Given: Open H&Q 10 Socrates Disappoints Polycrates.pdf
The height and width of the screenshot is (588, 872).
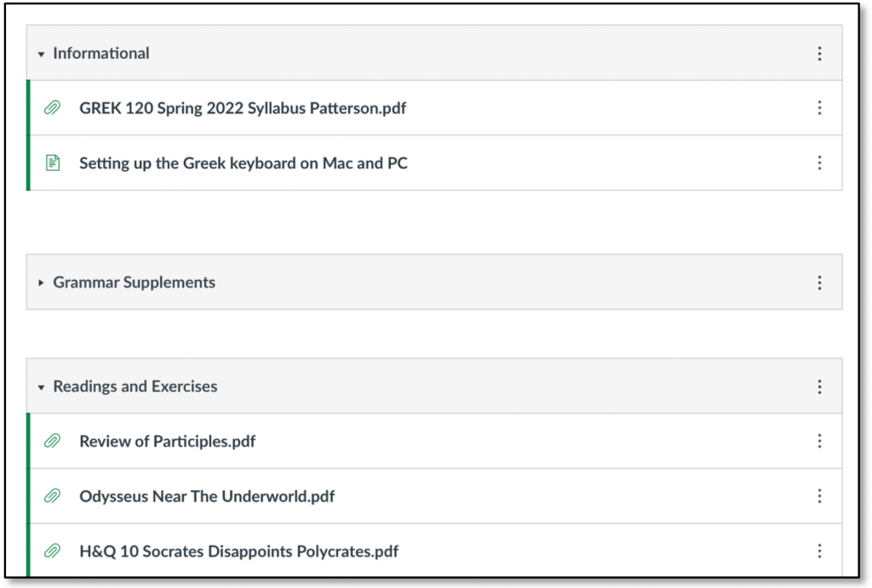Looking at the screenshot, I should tap(238, 551).
